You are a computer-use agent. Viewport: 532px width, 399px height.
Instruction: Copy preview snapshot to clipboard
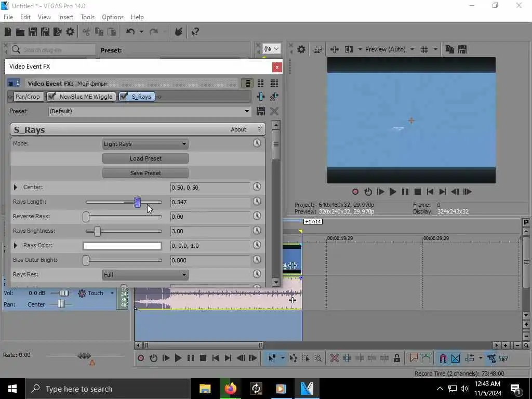(449, 49)
